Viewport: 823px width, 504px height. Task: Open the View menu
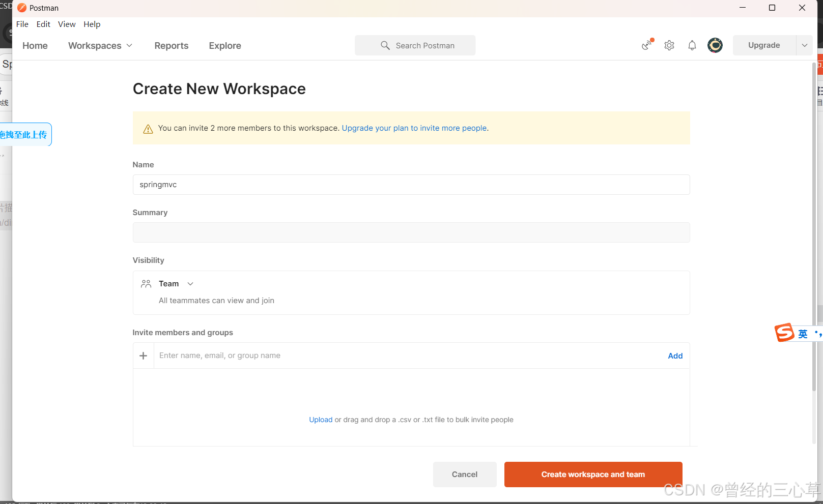pyautogui.click(x=67, y=24)
